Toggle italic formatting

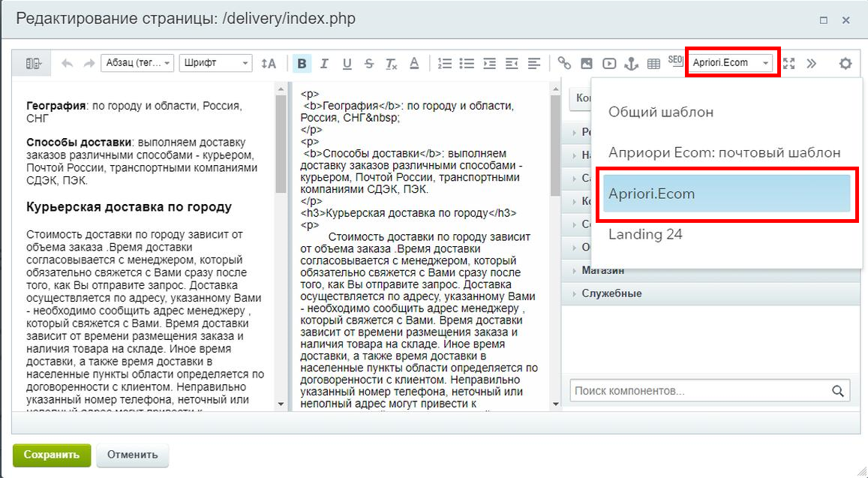[324, 64]
